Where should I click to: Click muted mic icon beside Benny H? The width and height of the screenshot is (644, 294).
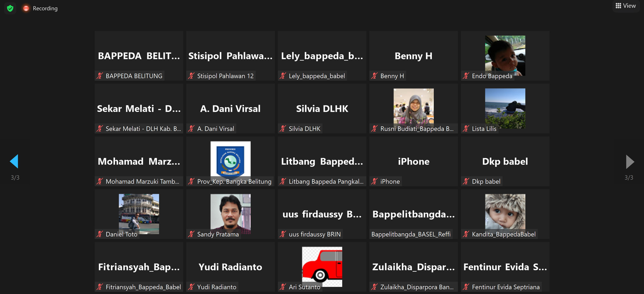tap(374, 76)
